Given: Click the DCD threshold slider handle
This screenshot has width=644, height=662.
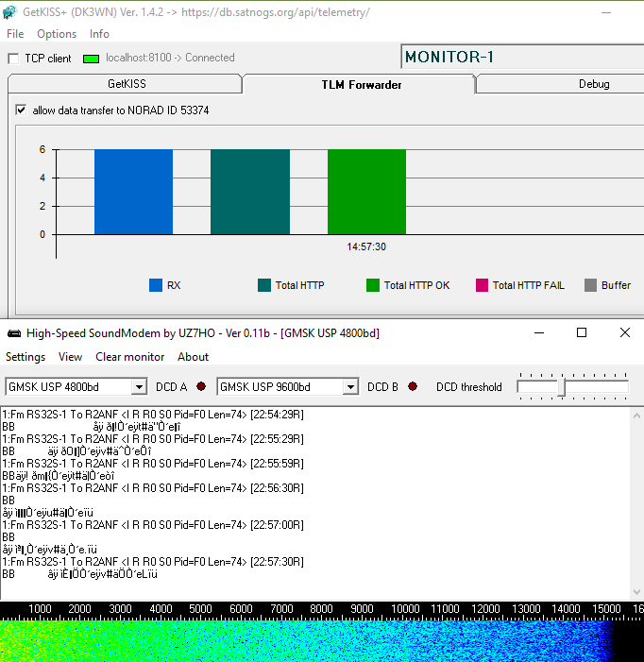Looking at the screenshot, I should click(561, 387).
